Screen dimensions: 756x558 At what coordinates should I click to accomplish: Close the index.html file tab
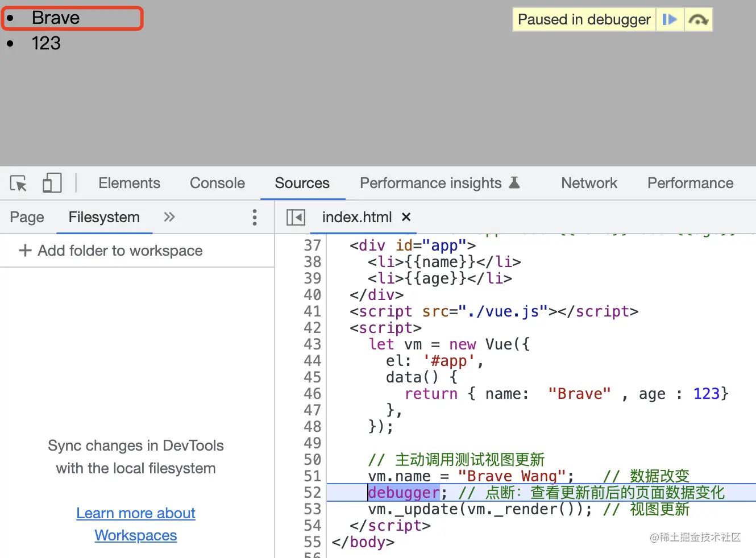click(406, 217)
